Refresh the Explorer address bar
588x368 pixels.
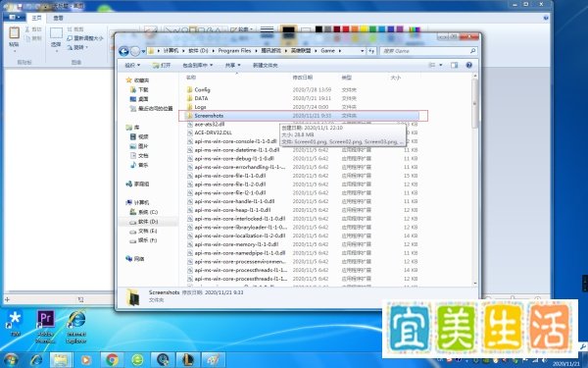[371, 51]
